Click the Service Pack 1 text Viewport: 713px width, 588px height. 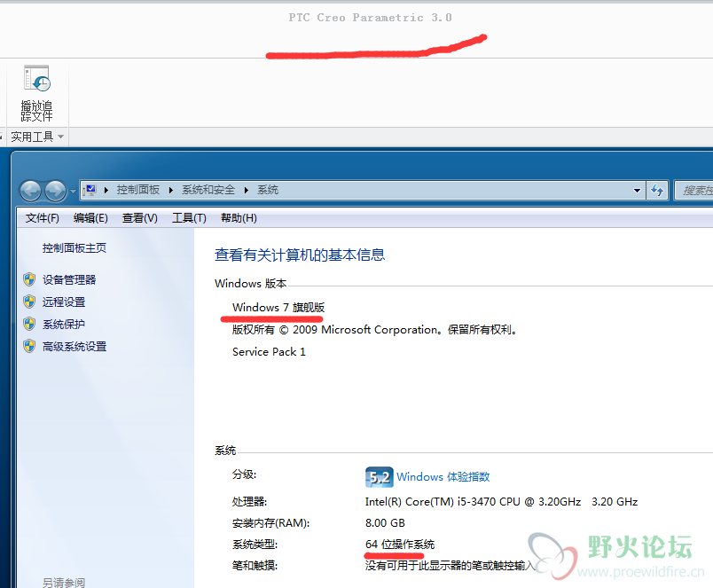point(269,351)
